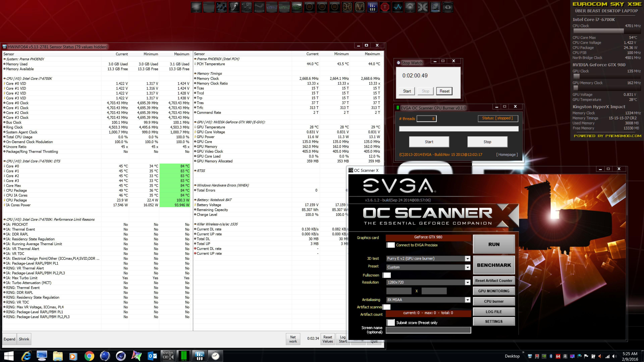Image resolution: width=644 pixels, height=362 pixels.
Task: Open the blue HWiNFO dock icon
Action: point(372,7)
